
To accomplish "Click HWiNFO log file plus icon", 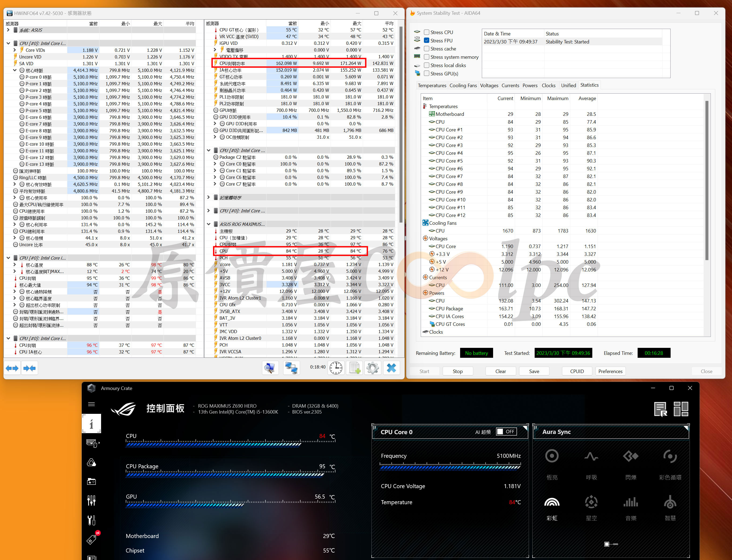I will coord(354,368).
